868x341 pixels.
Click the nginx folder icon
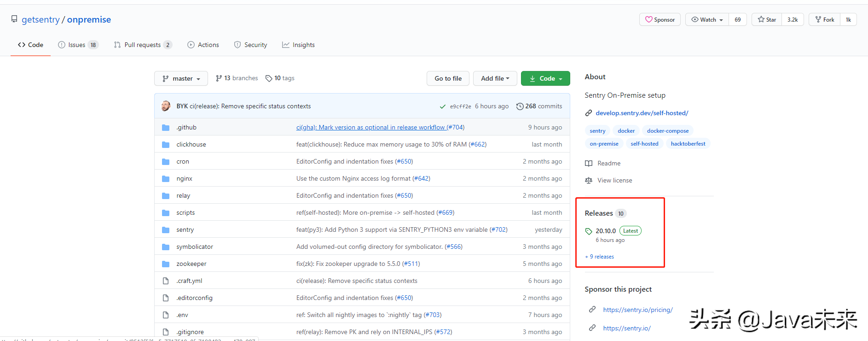point(166,179)
